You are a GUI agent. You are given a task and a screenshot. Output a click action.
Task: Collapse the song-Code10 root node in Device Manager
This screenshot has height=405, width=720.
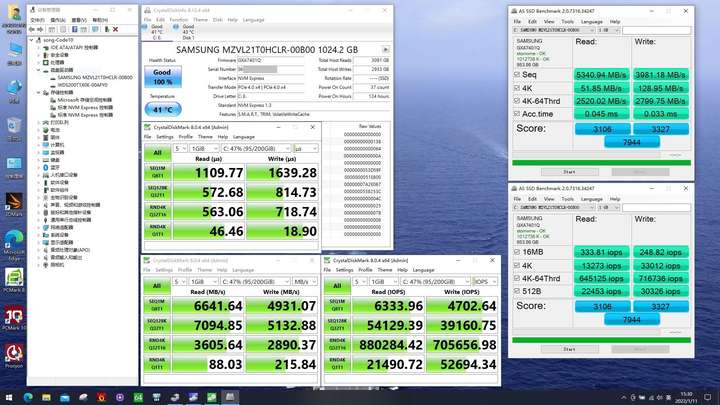(32, 40)
